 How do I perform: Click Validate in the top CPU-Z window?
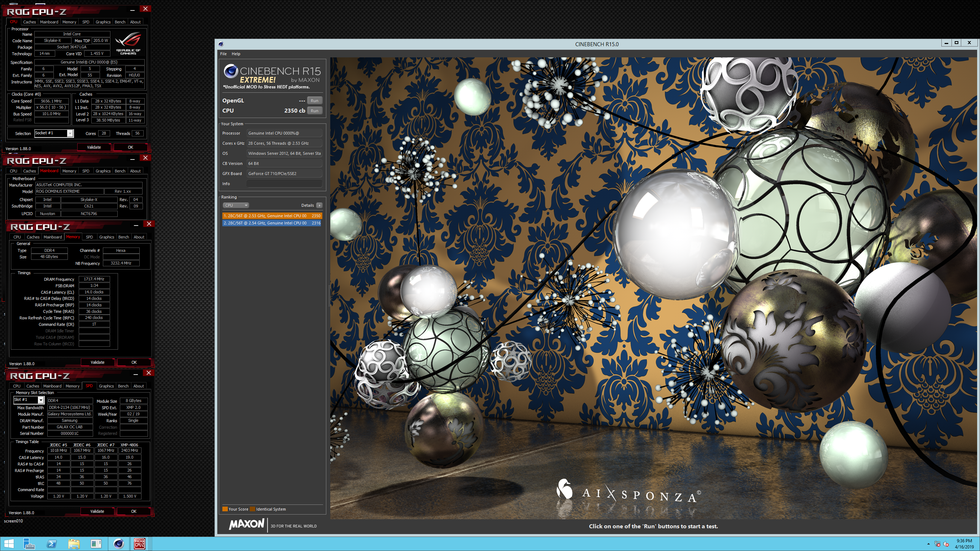94,147
